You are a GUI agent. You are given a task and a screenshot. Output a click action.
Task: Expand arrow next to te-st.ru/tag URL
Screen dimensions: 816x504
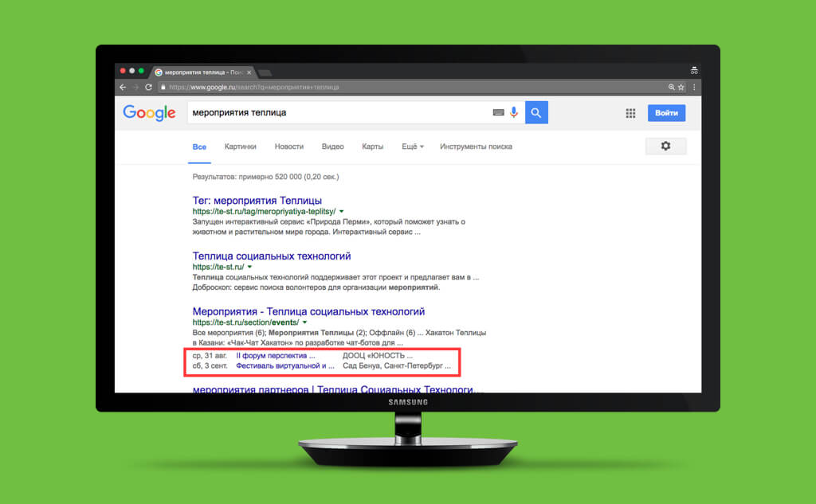pos(341,212)
